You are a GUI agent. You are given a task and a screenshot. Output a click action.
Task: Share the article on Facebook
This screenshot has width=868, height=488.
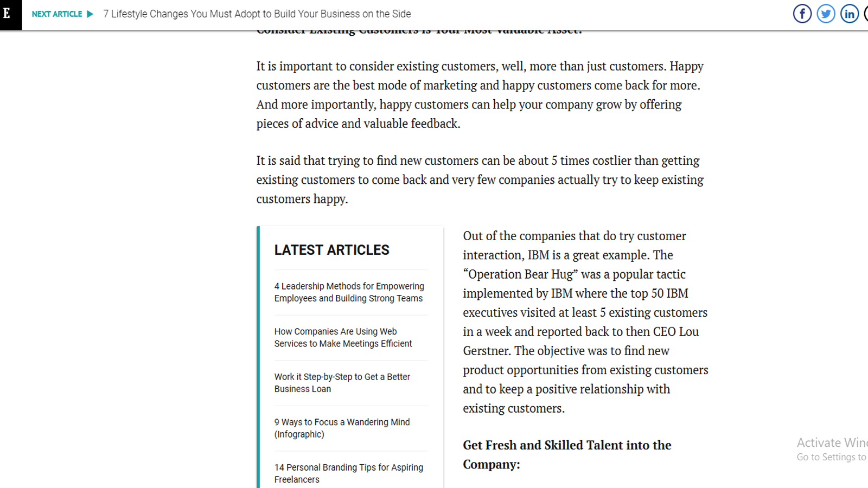tap(802, 14)
